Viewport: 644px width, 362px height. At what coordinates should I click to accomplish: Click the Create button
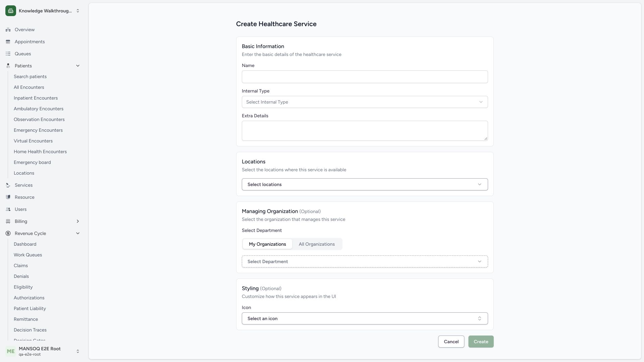coord(481,342)
